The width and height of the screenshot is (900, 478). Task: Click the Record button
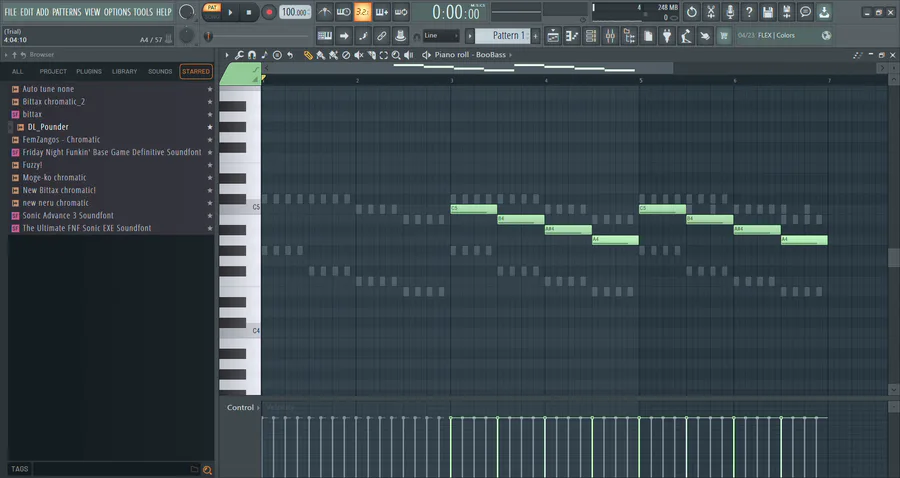pos(268,12)
